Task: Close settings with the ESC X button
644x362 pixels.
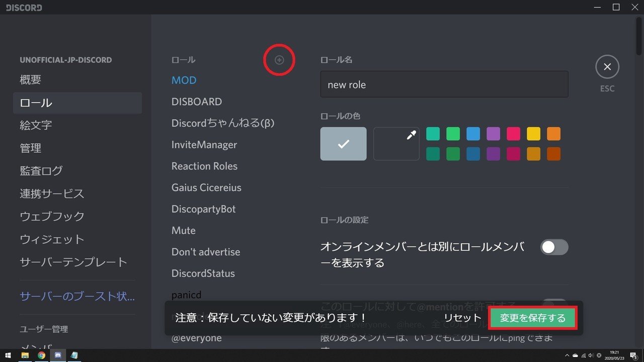Action: [607, 67]
